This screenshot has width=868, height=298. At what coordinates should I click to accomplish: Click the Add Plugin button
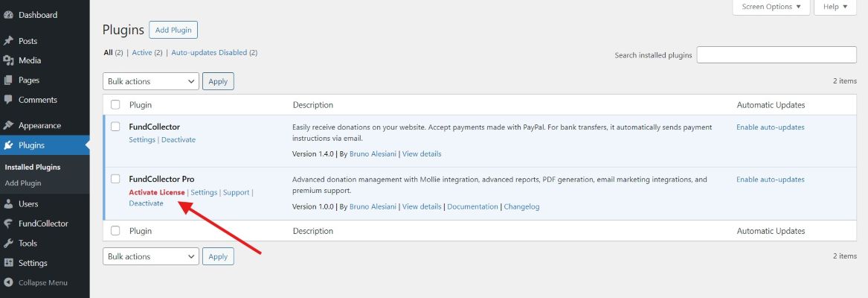[173, 30]
